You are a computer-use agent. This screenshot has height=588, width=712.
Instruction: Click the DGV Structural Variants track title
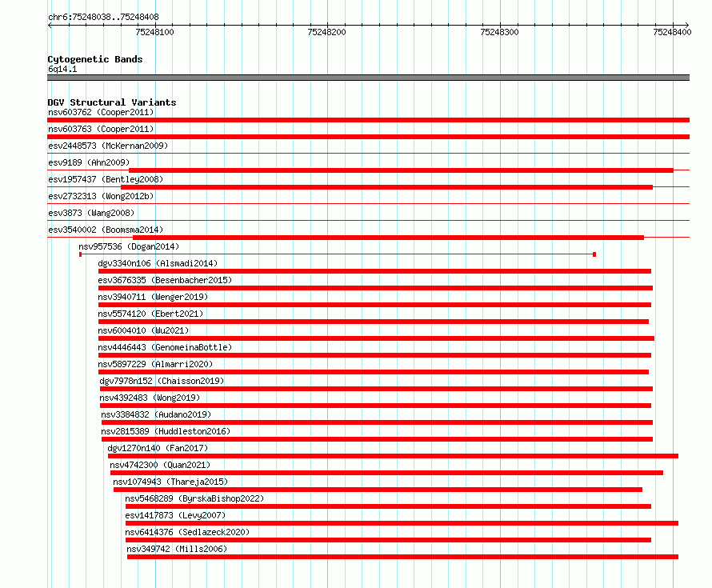112,102
